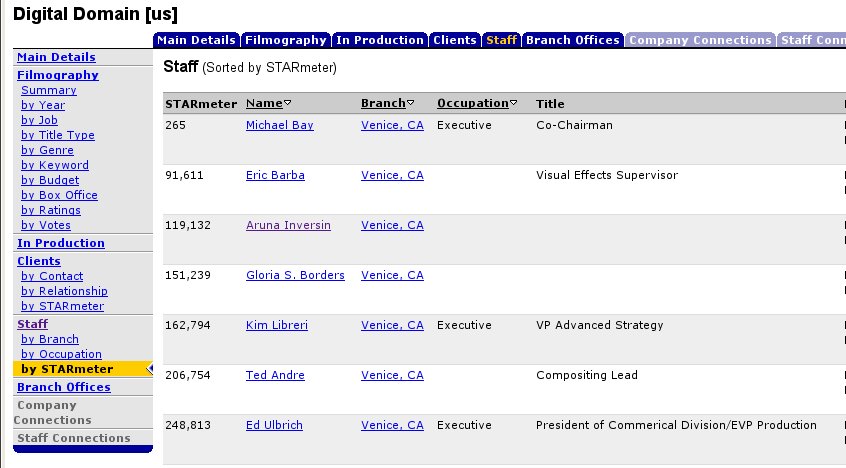846x468 pixels.
Task: Go to Main Details in sidebar
Action: point(56,57)
